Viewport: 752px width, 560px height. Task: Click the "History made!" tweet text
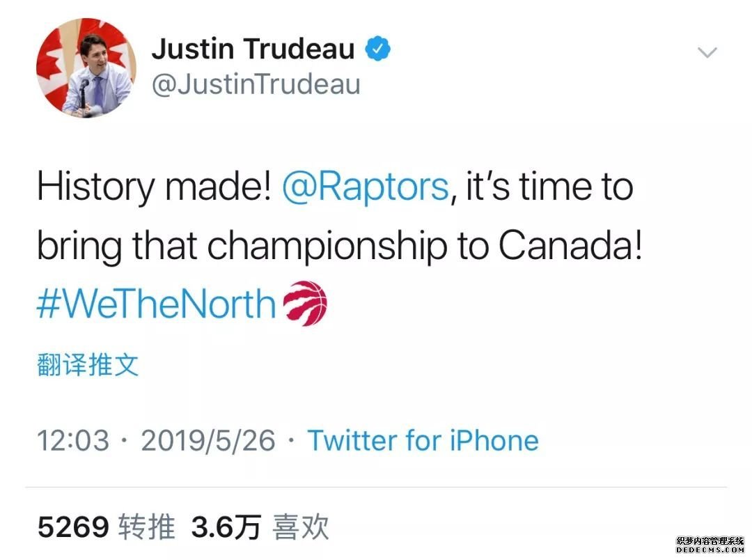tap(154, 187)
